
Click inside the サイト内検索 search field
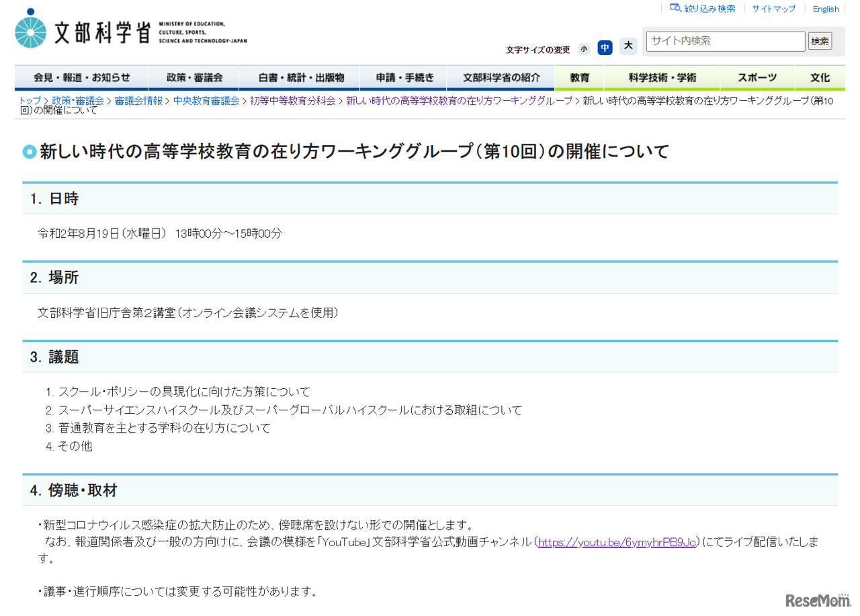click(726, 41)
